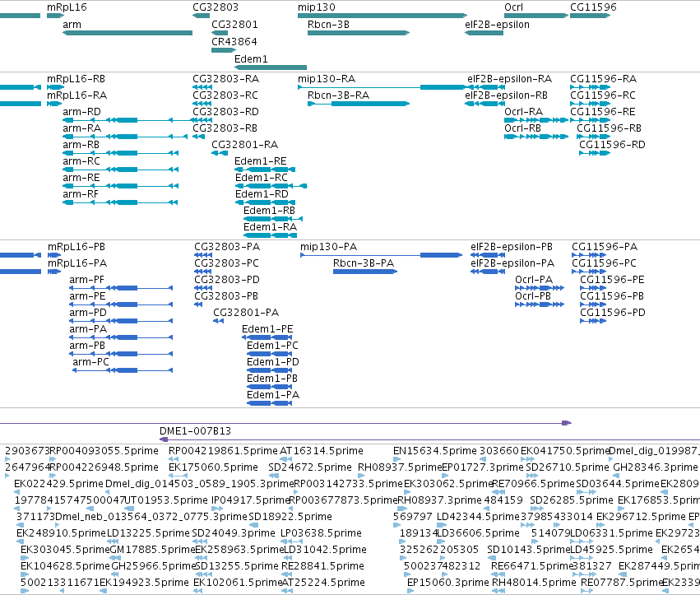The width and height of the screenshot is (700, 595).
Task: Select the Edem1-RE transcript
Action: (x=265, y=170)
